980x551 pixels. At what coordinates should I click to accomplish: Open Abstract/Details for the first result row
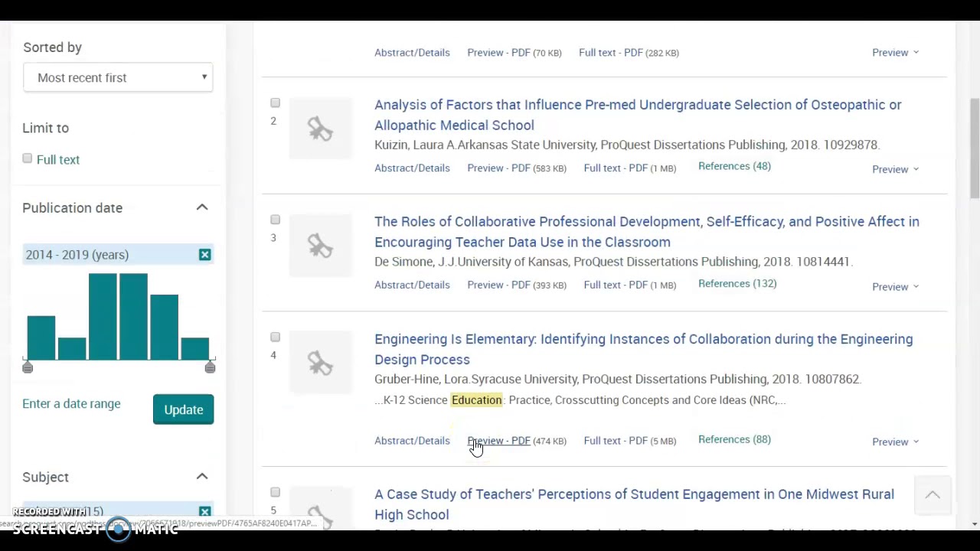point(412,52)
